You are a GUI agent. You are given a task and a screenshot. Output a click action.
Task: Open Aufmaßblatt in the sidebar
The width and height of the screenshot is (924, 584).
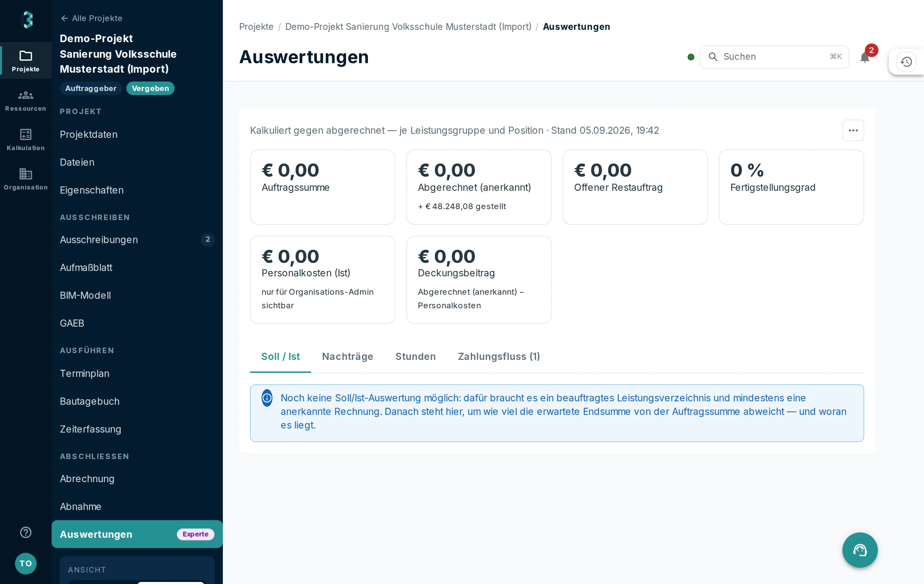click(137, 268)
